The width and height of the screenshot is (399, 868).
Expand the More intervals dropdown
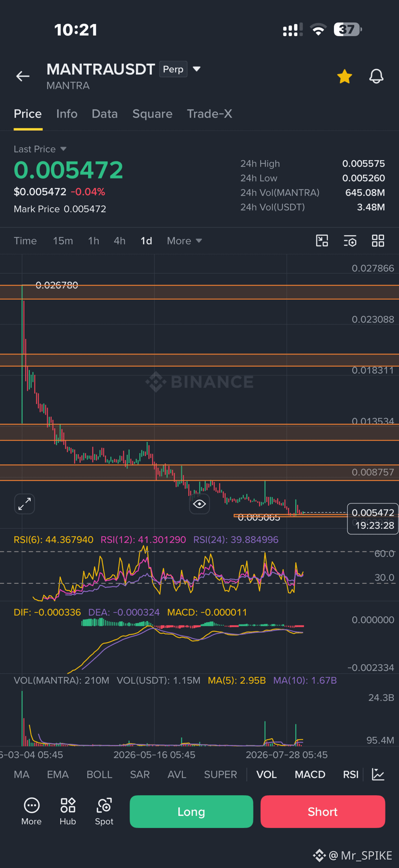pos(184,241)
